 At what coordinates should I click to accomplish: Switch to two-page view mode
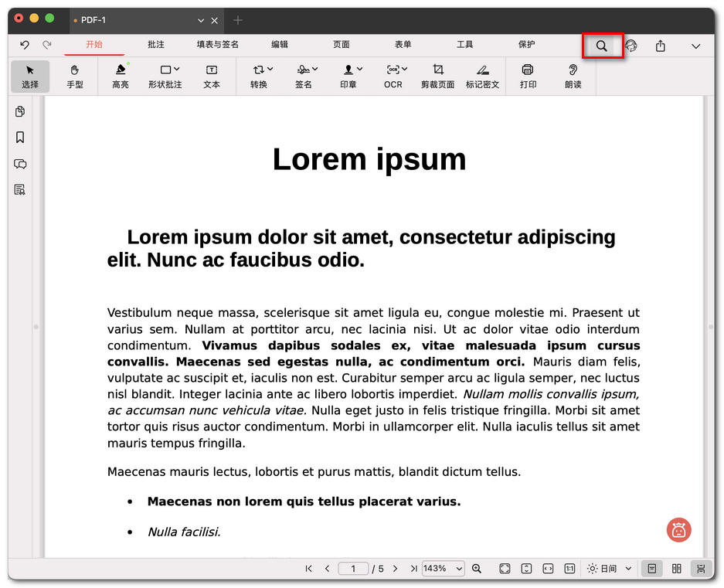(x=677, y=569)
